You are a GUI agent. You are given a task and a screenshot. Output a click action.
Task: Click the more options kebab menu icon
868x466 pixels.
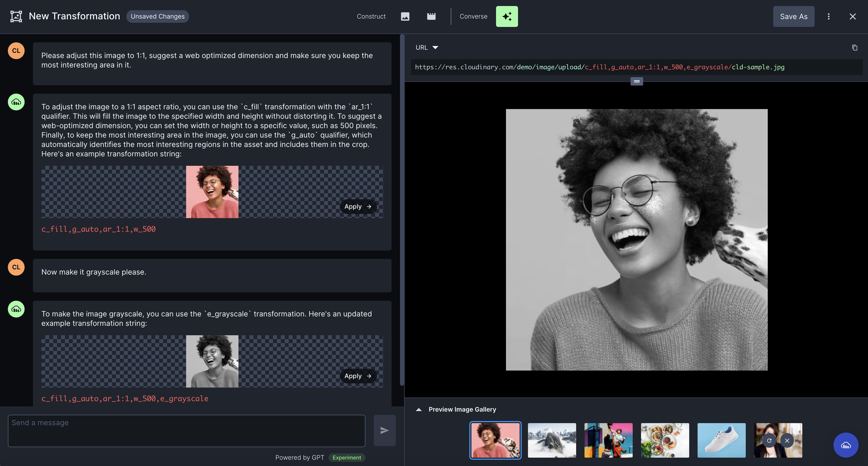click(829, 16)
